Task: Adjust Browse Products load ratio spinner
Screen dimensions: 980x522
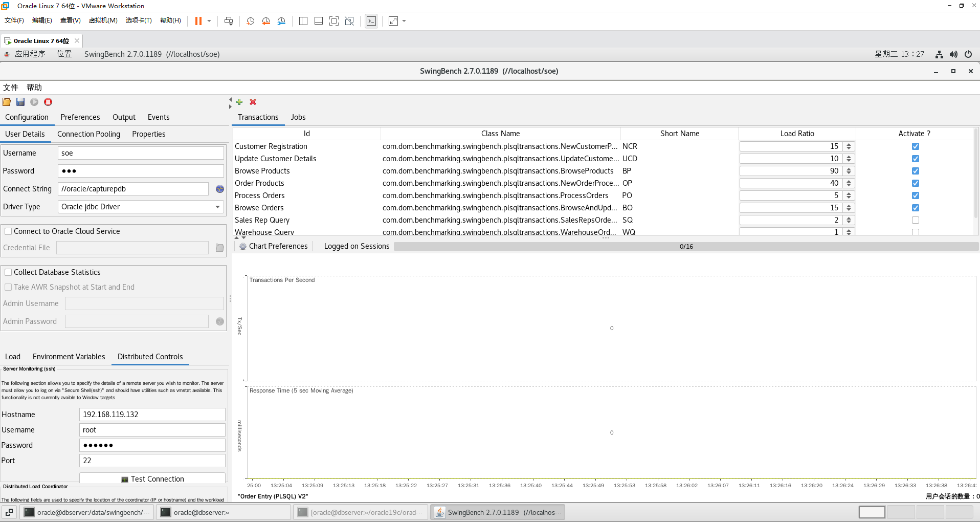Action: click(x=849, y=171)
